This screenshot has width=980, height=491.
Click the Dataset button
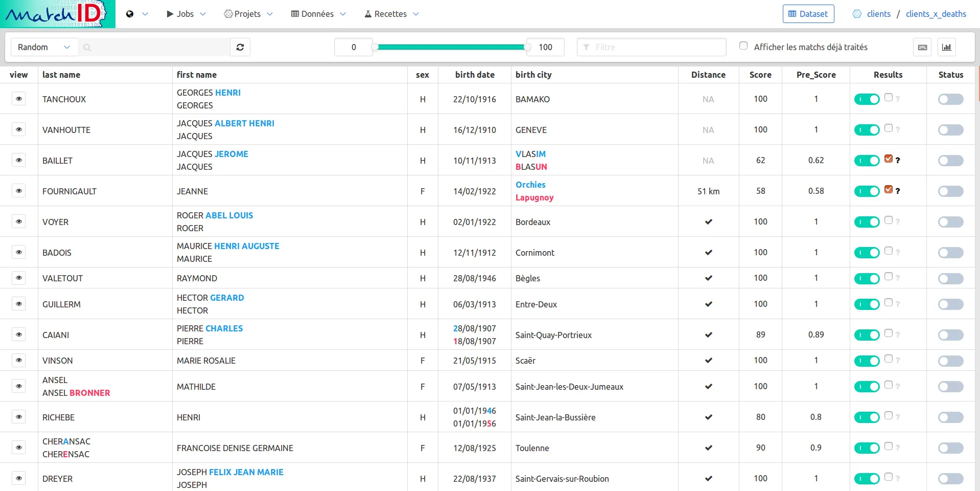click(x=808, y=14)
